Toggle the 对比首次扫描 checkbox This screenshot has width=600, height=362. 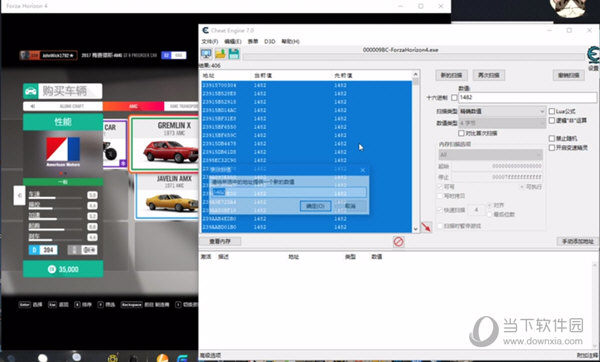click(x=461, y=133)
